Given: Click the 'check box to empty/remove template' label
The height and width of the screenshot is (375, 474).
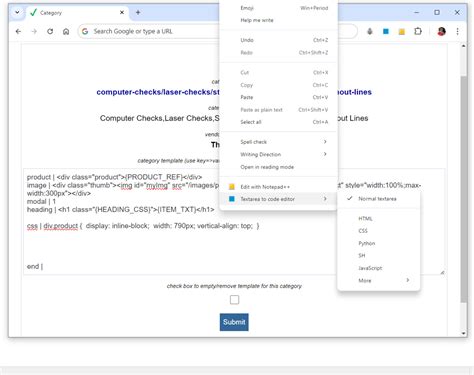Looking at the screenshot, I should pyautogui.click(x=234, y=286).
